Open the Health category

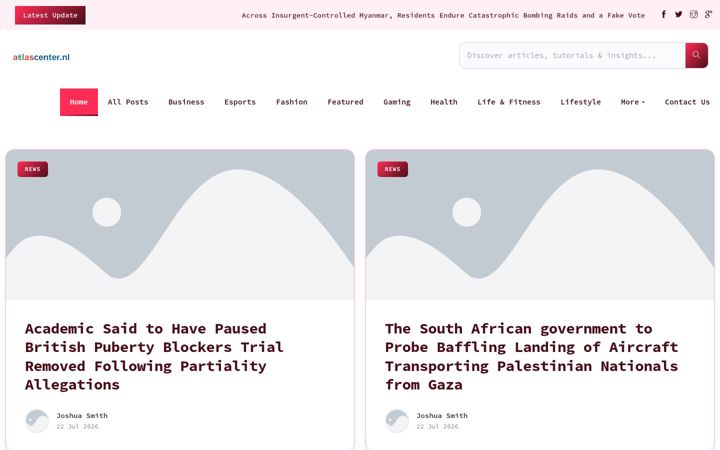[x=444, y=102]
